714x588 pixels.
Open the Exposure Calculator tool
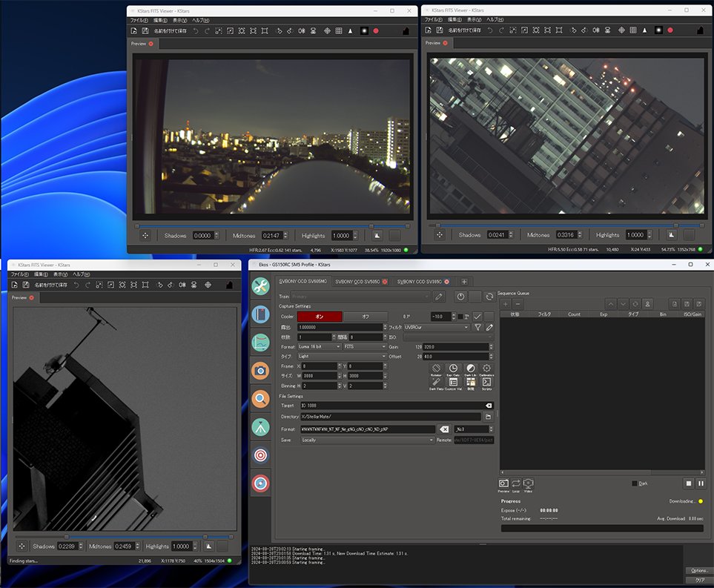pyautogui.click(x=453, y=369)
